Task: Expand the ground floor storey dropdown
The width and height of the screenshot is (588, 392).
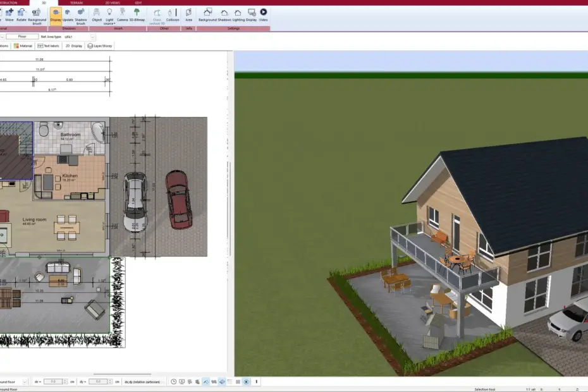Action: [x=25, y=382]
